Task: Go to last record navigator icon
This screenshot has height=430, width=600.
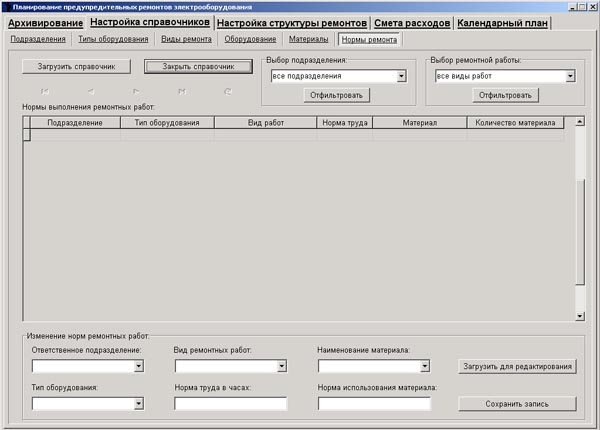Action: [182, 91]
